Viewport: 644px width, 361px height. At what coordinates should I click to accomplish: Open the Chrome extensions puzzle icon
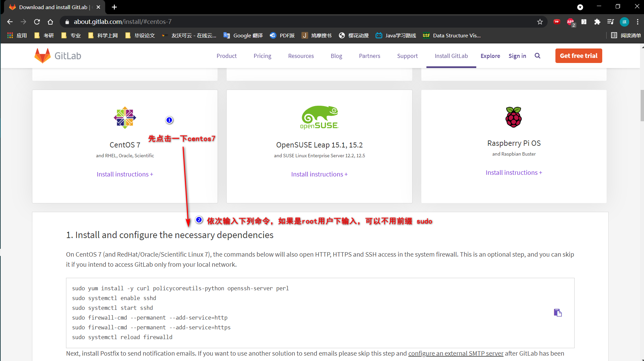click(598, 22)
